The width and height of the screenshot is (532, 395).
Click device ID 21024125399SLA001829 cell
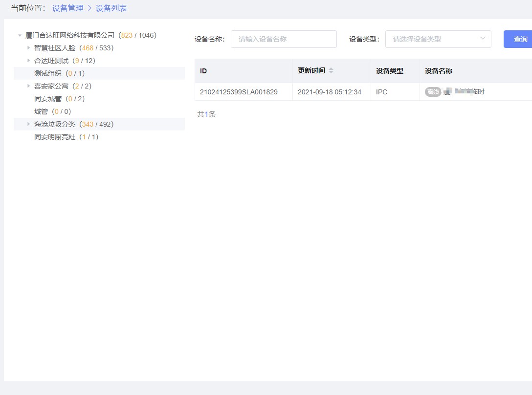[239, 92]
